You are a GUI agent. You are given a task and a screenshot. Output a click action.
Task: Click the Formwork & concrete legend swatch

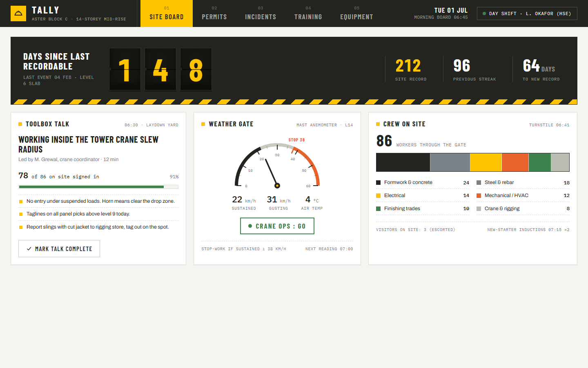tap(378, 183)
